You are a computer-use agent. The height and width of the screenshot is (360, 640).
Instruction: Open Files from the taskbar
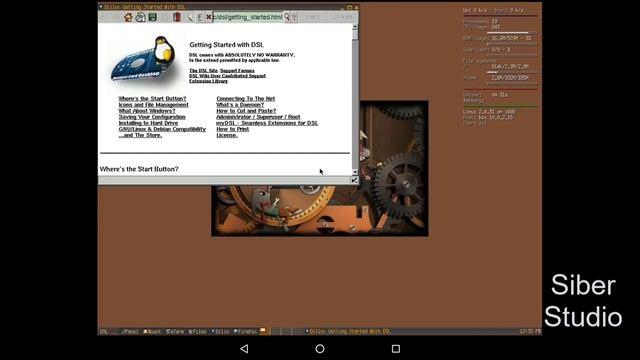coord(198,331)
